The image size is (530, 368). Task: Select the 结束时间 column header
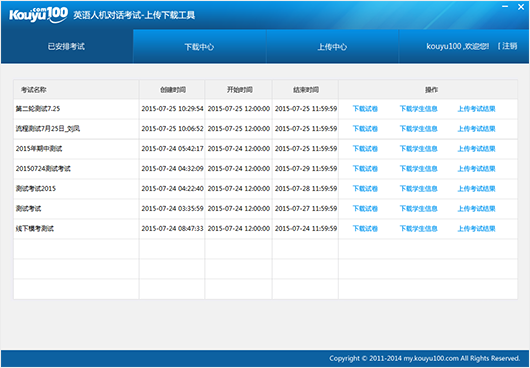[306, 90]
